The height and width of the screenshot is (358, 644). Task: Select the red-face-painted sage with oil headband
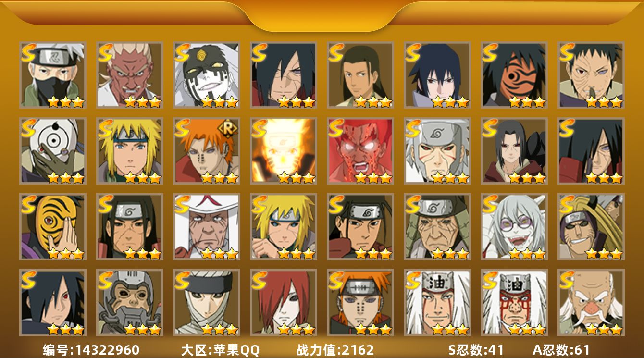(x=514, y=302)
